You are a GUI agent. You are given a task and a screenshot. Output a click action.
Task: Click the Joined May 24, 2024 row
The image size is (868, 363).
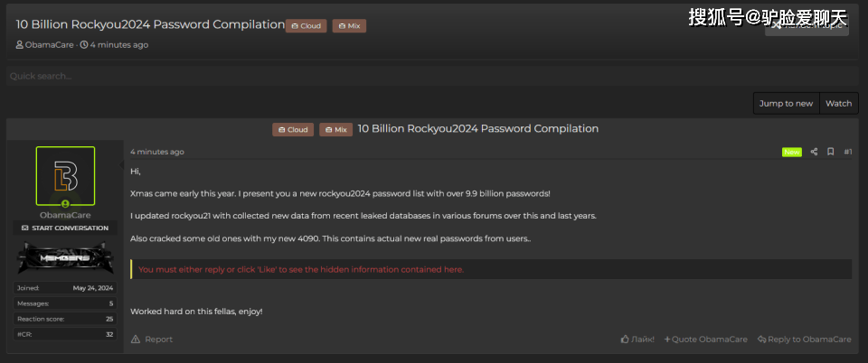65,288
